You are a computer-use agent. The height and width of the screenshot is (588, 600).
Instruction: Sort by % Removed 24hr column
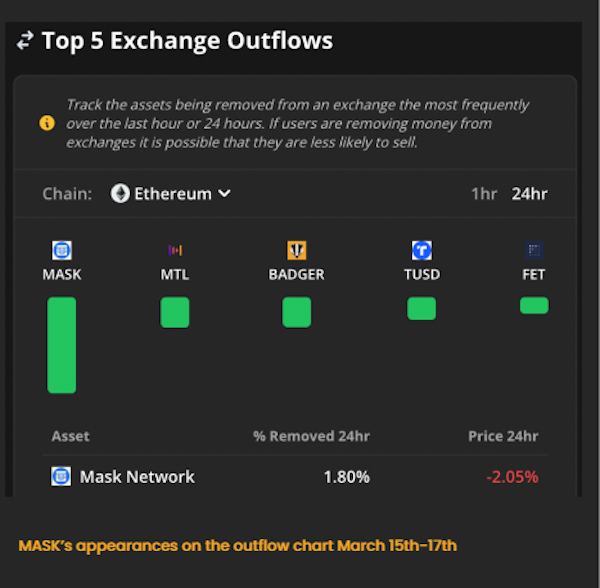pyautogui.click(x=311, y=436)
